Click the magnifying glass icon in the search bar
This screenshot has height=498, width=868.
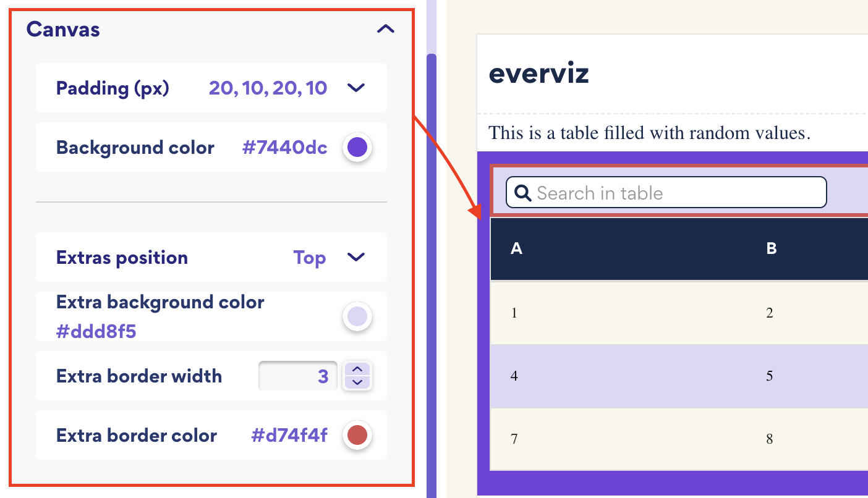(x=523, y=193)
